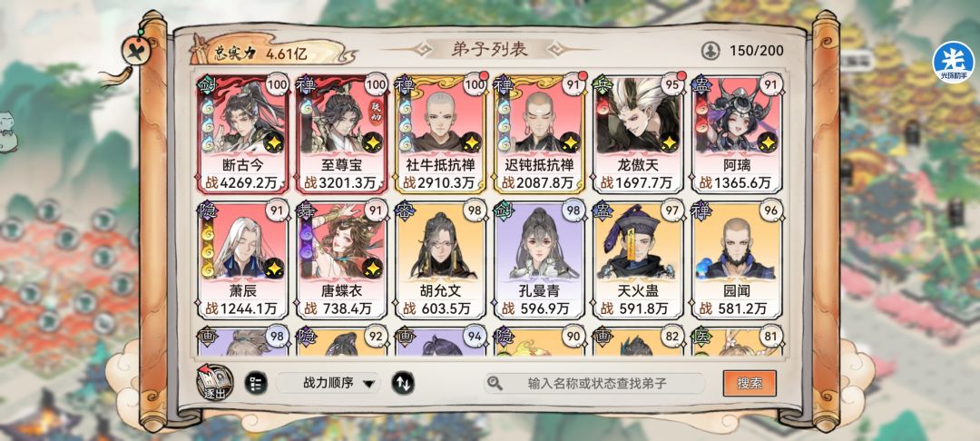Click the orange 搜索 button

(x=750, y=384)
